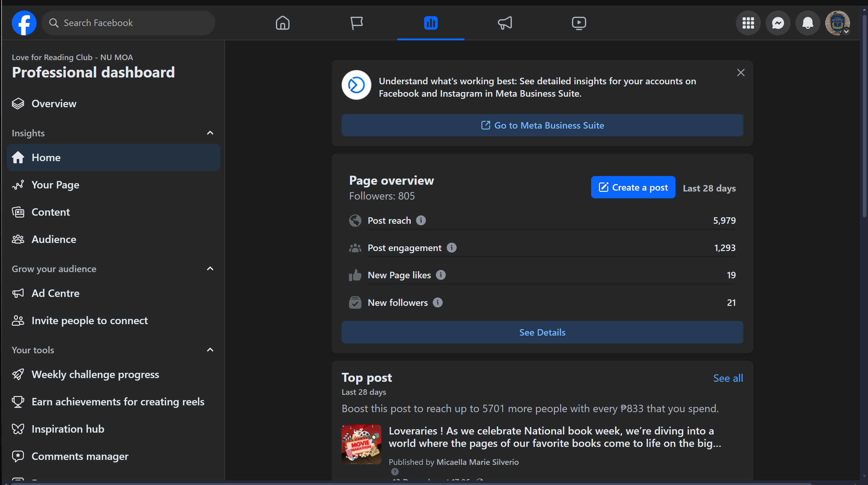Select Audience in the sidebar
Image resolution: width=868 pixels, height=485 pixels.
pyautogui.click(x=54, y=239)
